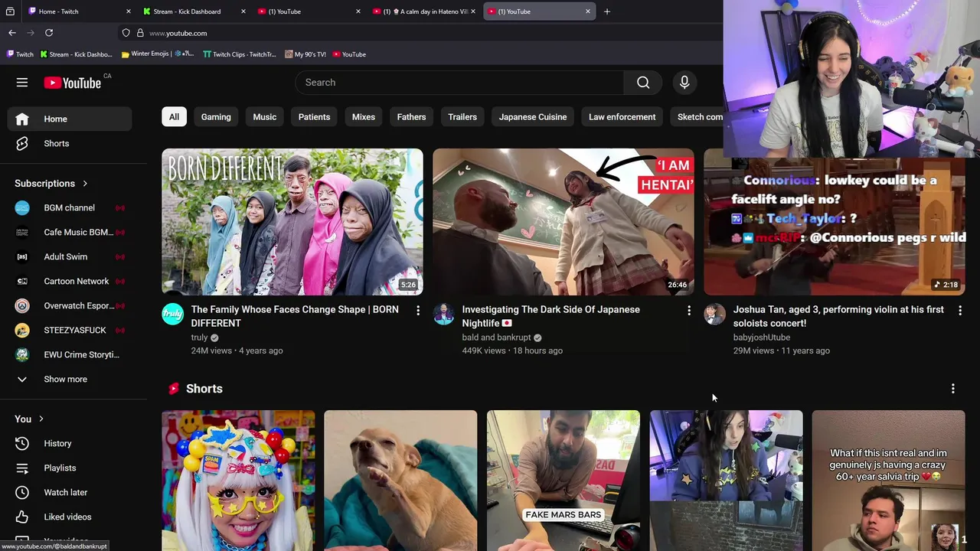
Task: Click babyjoshUtube channel avatar
Action: point(715,314)
